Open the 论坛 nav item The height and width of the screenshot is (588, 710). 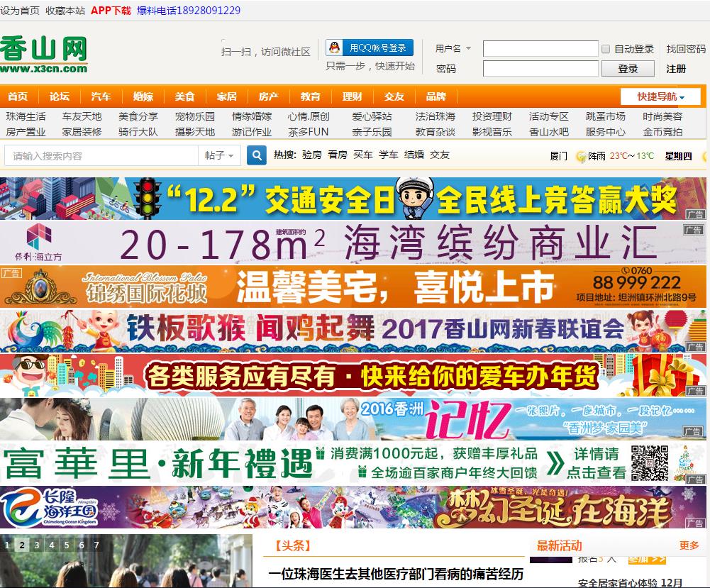[x=60, y=96]
